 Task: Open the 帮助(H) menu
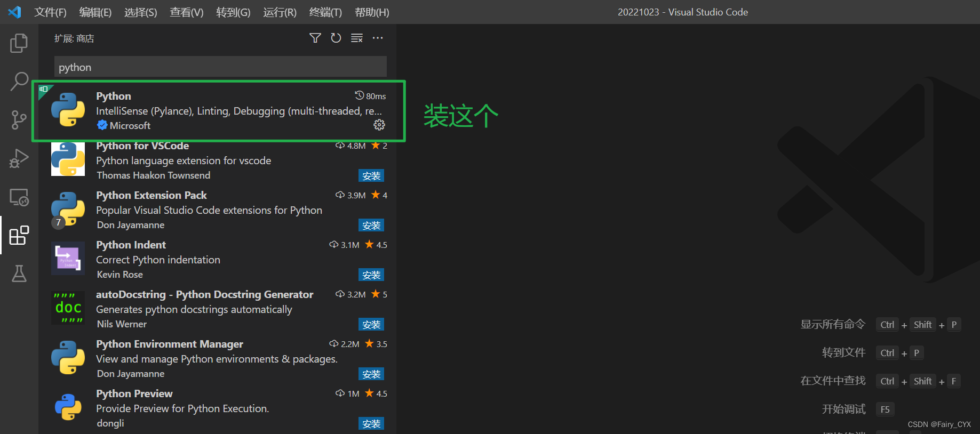click(x=372, y=12)
